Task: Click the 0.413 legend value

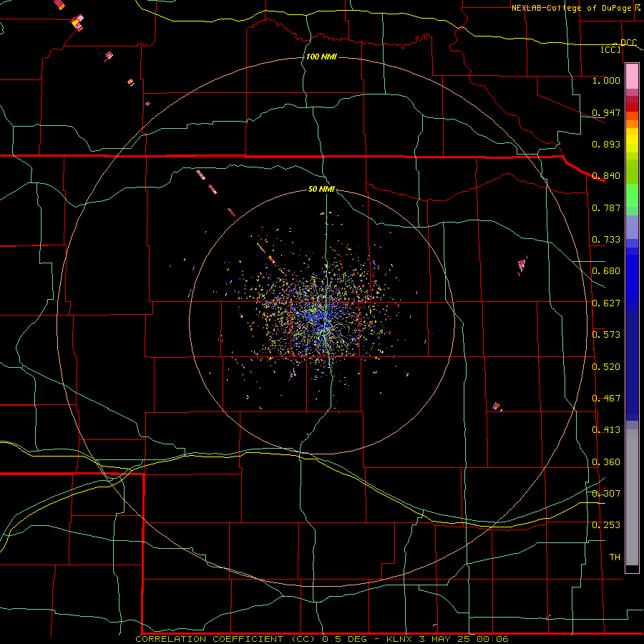Action: [x=606, y=430]
